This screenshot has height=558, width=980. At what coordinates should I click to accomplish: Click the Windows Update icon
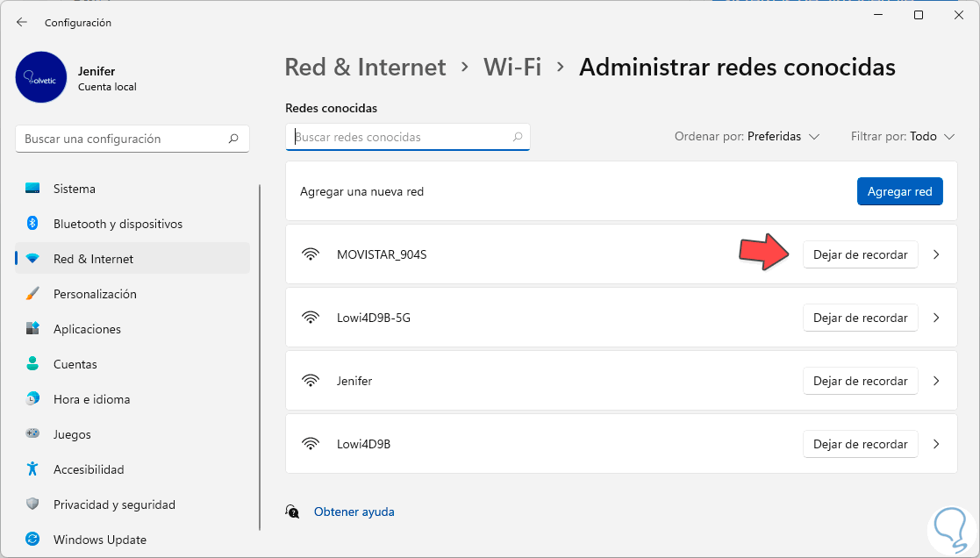point(32,540)
